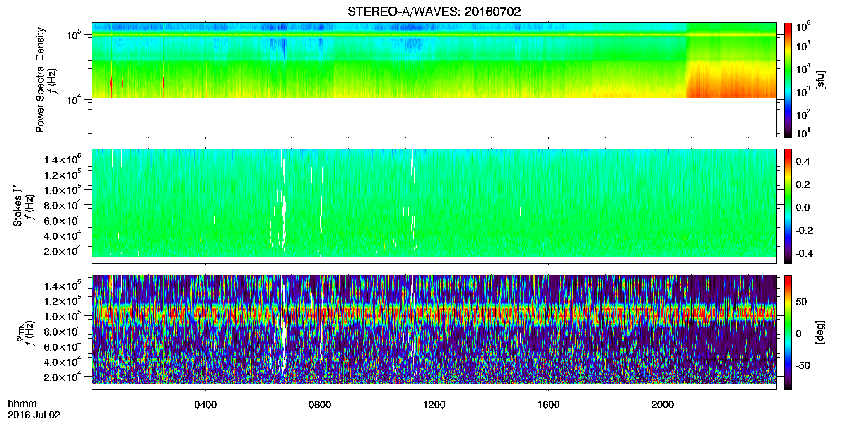This screenshot has width=868, height=447.
Task: Click the Stokes V colorbar
Action: (x=788, y=206)
